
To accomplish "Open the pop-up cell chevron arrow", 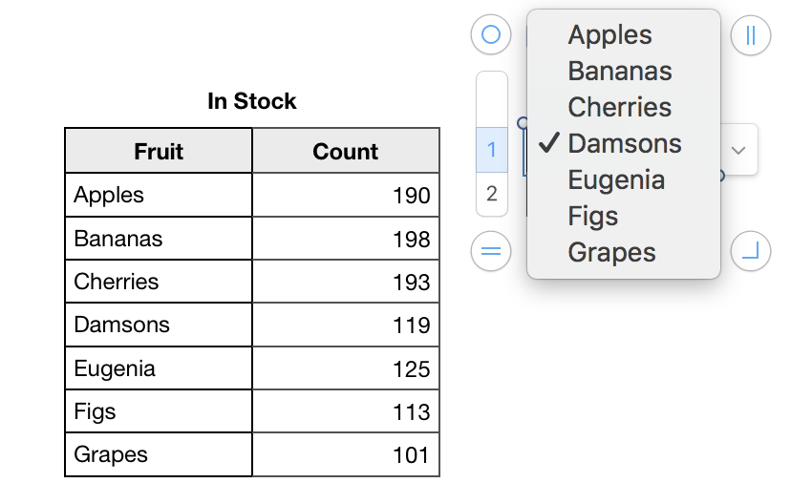I will point(737,150).
